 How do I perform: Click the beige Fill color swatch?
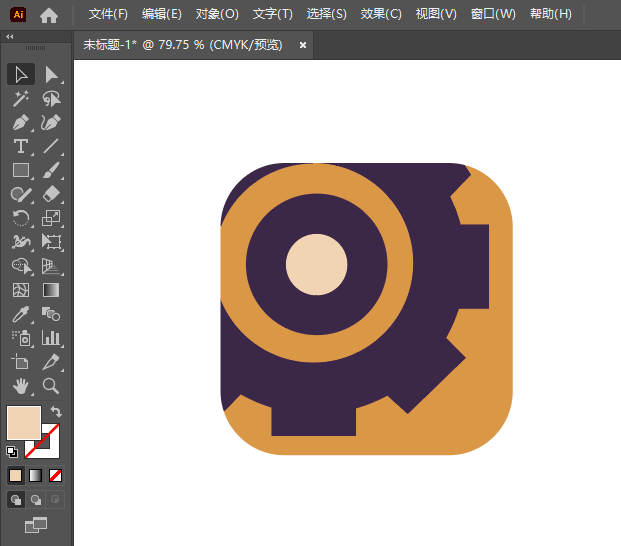coord(24,422)
